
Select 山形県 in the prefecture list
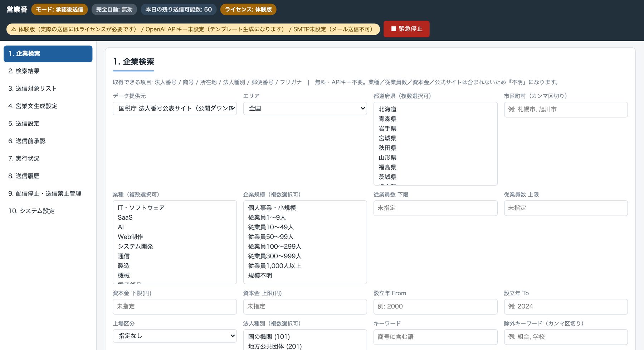[435, 158]
